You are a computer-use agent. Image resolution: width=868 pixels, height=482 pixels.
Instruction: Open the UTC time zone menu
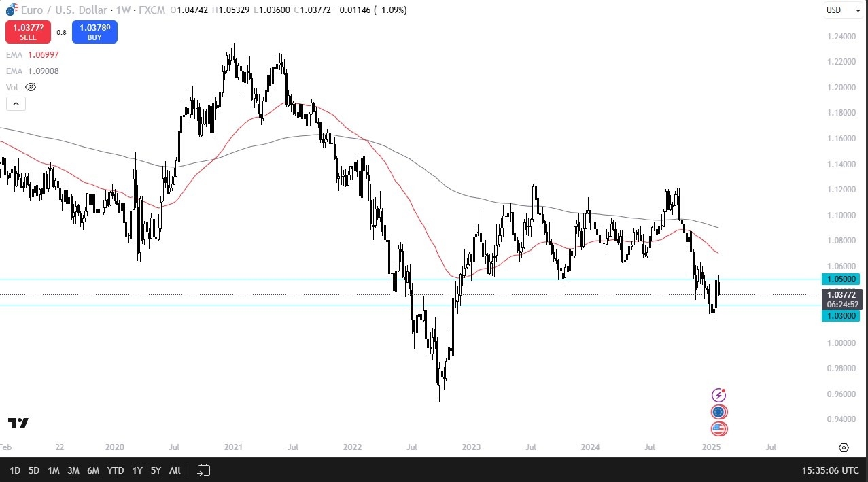pyautogui.click(x=829, y=470)
